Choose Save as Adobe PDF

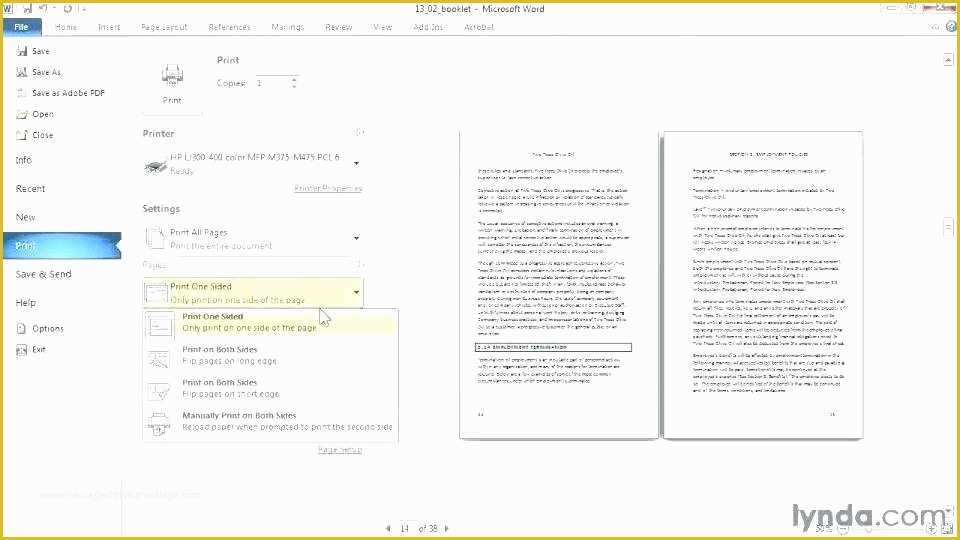pos(61,93)
